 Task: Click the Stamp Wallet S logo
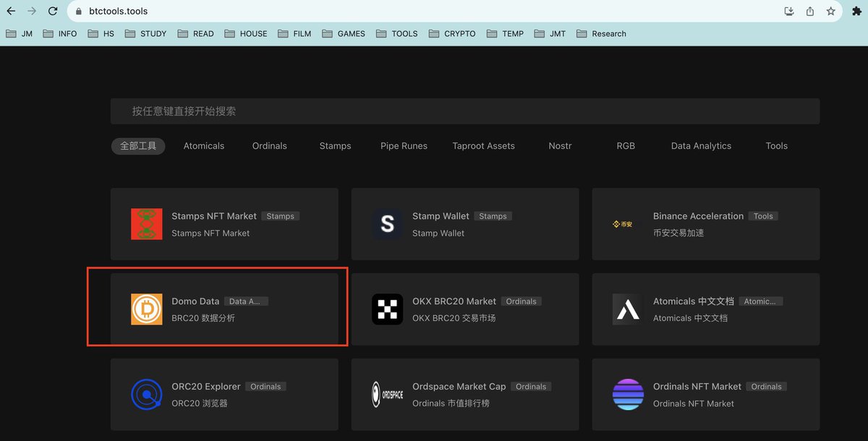(388, 224)
